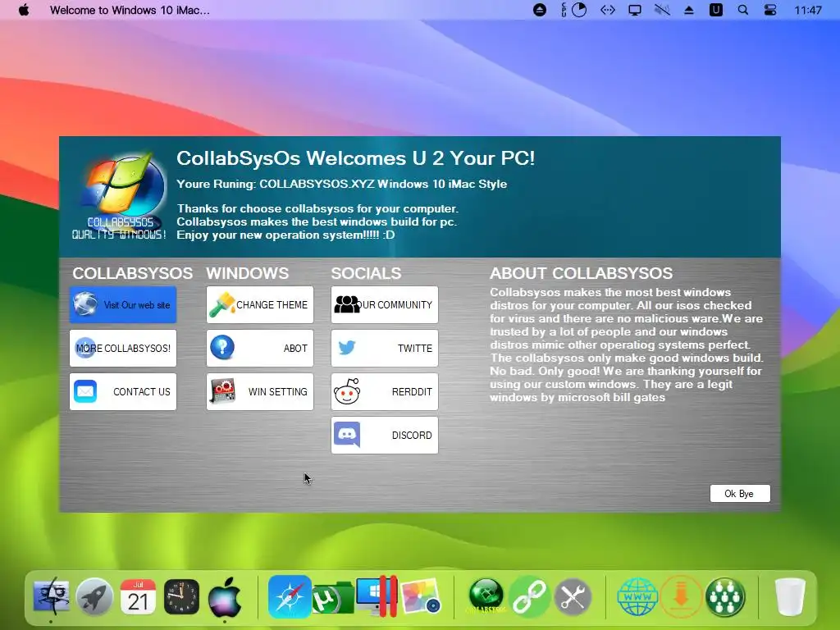840x630 pixels.
Task: Click the 'U' square icon in the menu bar
Action: pyautogui.click(x=716, y=10)
